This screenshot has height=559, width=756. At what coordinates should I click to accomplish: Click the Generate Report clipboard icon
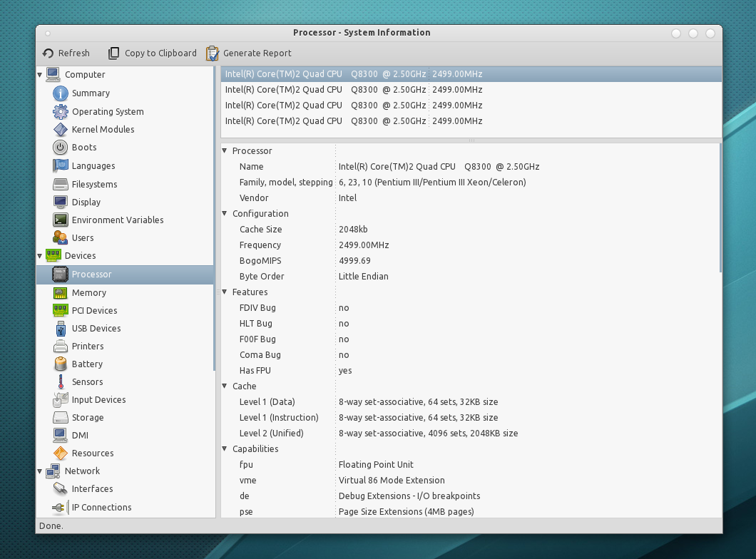click(x=212, y=53)
